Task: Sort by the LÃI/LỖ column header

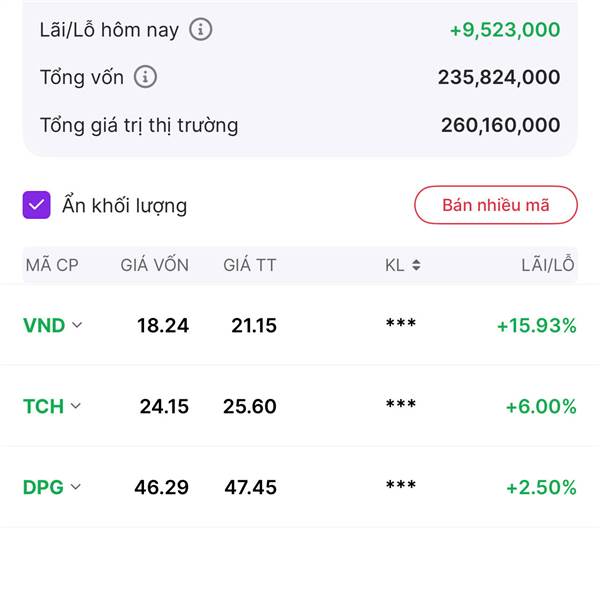Action: click(548, 265)
